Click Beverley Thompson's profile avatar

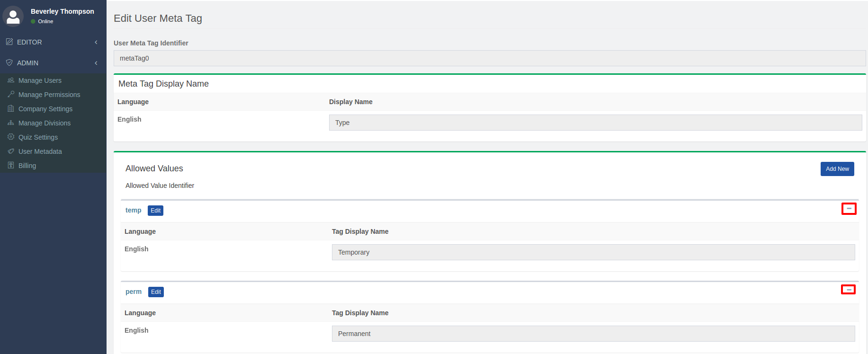tap(13, 17)
